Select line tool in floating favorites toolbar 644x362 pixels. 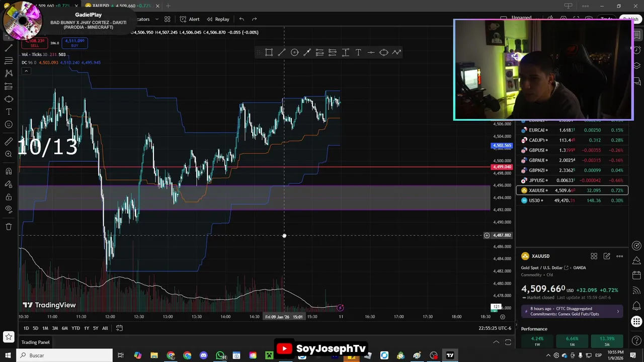click(282, 52)
